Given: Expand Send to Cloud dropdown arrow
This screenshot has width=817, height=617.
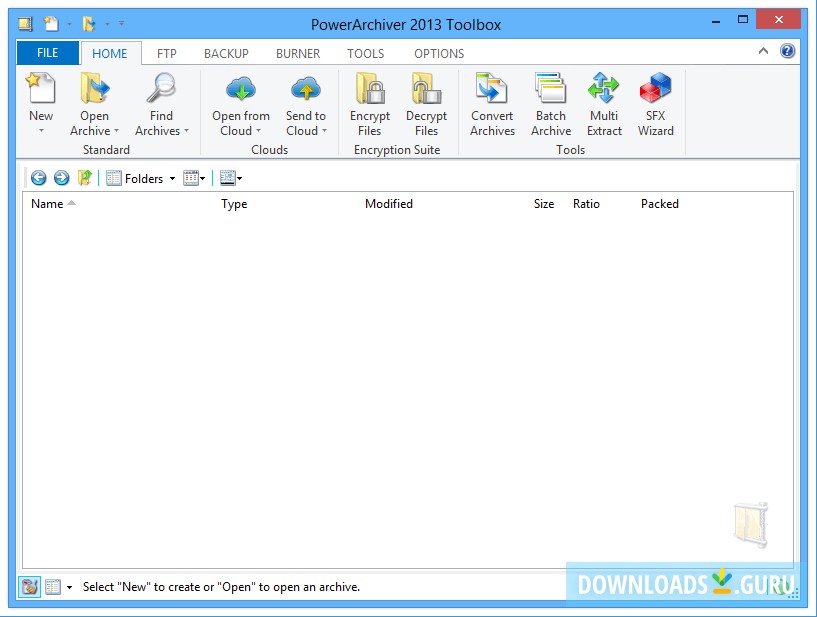Looking at the screenshot, I should pyautogui.click(x=324, y=131).
